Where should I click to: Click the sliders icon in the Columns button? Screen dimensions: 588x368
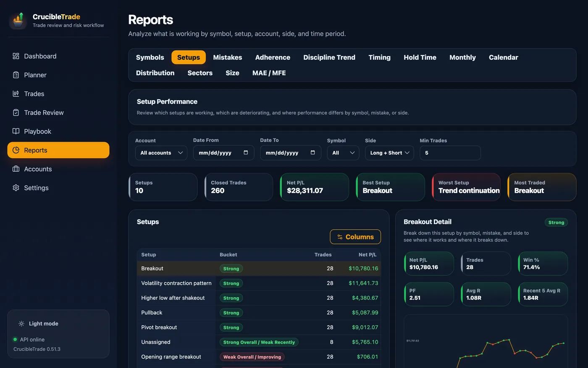[340, 237]
